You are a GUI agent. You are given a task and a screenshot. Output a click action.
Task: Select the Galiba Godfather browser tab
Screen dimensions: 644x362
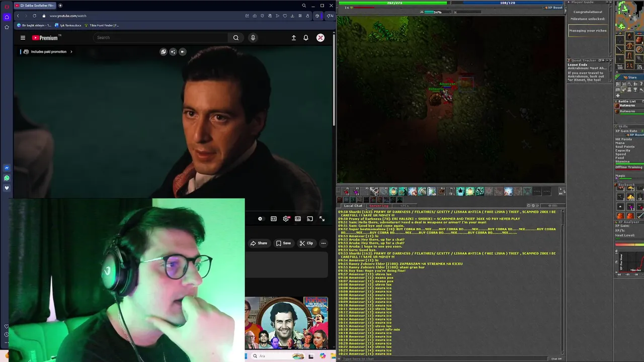[x=34, y=6]
